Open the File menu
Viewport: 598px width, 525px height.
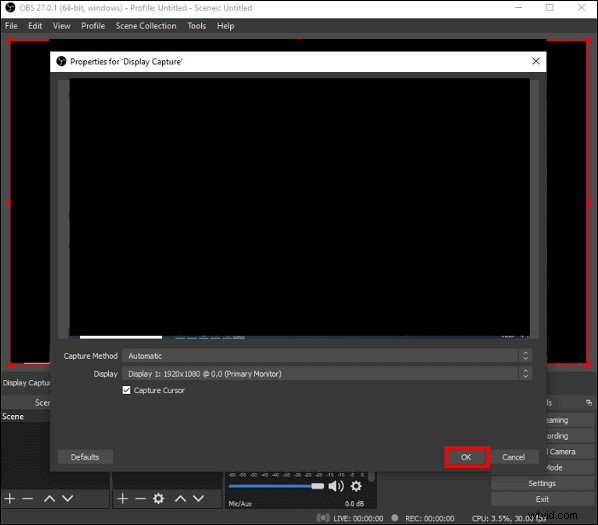(x=11, y=26)
